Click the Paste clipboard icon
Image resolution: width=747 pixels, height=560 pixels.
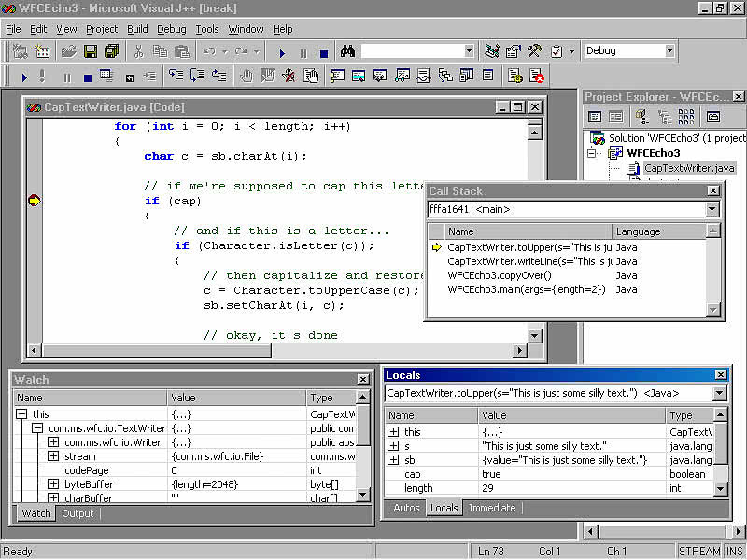[x=182, y=51]
